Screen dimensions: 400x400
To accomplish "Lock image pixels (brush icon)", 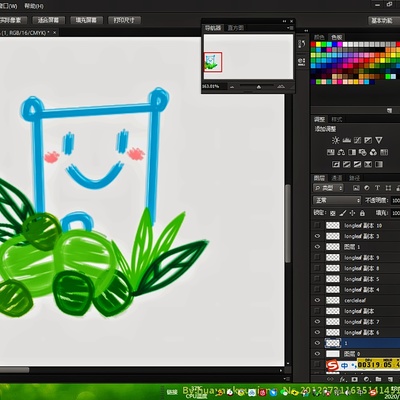I will (343, 213).
